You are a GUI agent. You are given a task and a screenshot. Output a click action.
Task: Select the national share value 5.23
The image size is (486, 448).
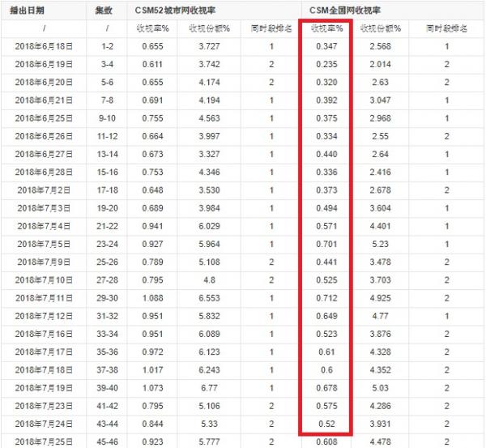(x=381, y=245)
